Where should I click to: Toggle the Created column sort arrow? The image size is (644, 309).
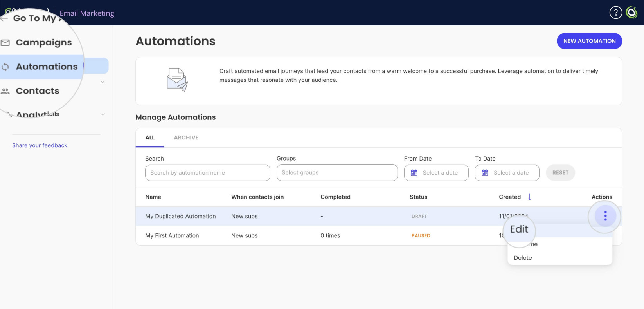(529, 197)
